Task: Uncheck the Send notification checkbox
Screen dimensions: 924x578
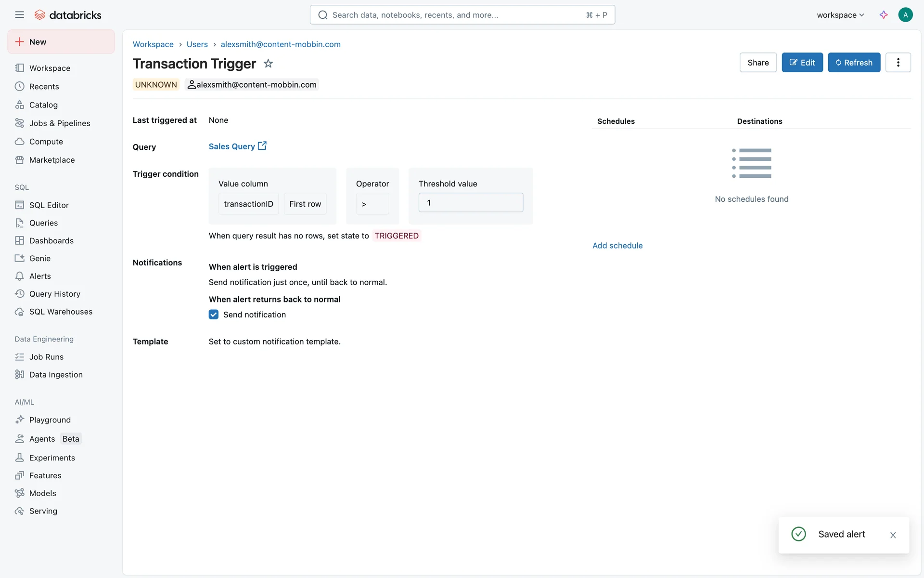Action: click(x=214, y=315)
